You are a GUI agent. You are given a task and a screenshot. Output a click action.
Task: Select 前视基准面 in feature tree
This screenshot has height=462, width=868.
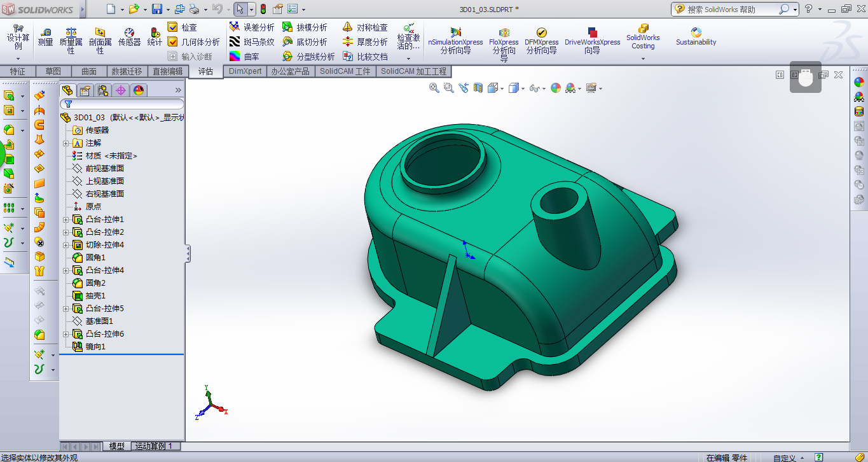click(x=98, y=169)
